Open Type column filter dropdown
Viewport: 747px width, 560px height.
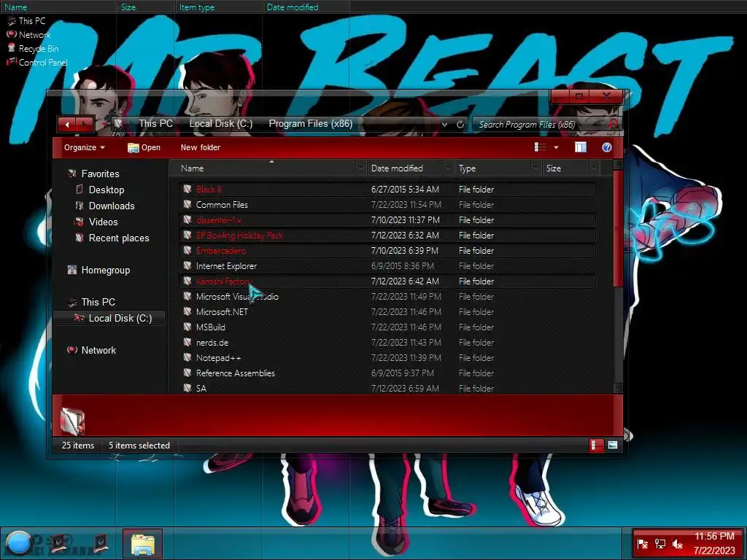pyautogui.click(x=536, y=168)
